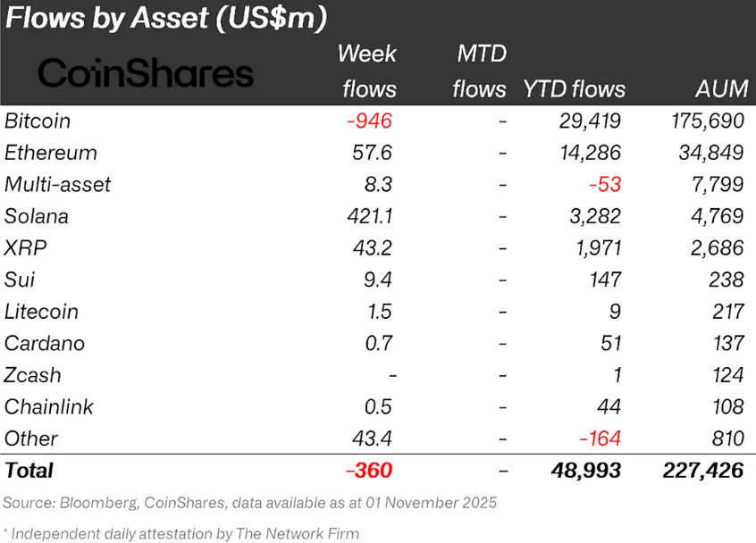Viewport: 756px width, 543px height.
Task: Click the Multi-asset -53 YTD value
Action: click(x=603, y=185)
